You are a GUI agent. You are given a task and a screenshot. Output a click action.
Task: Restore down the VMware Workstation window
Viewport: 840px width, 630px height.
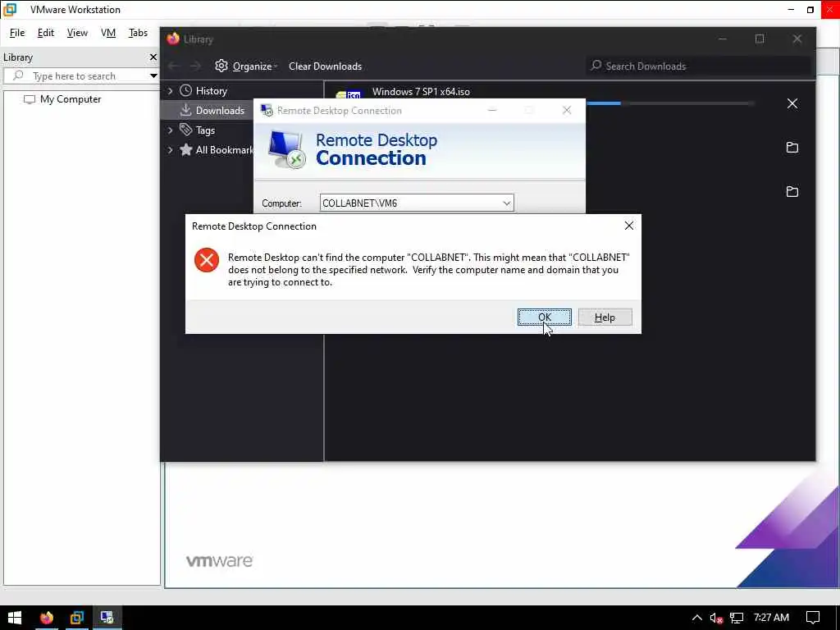(810, 10)
